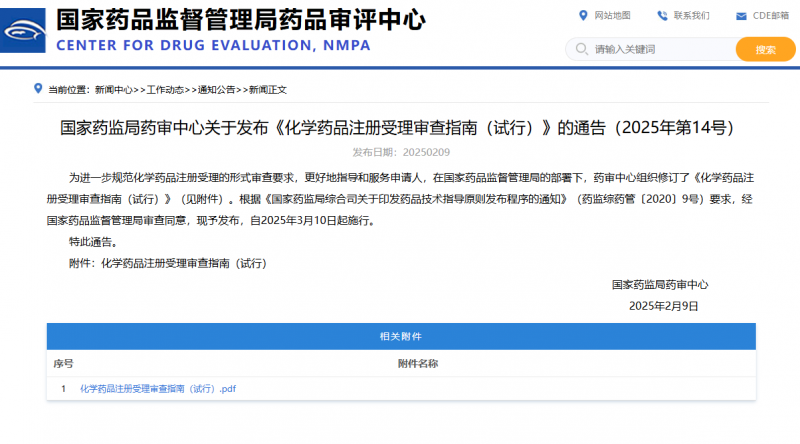Screen dimensions: 800x444
Task: Open the 联系我们 link
Action: tap(691, 16)
